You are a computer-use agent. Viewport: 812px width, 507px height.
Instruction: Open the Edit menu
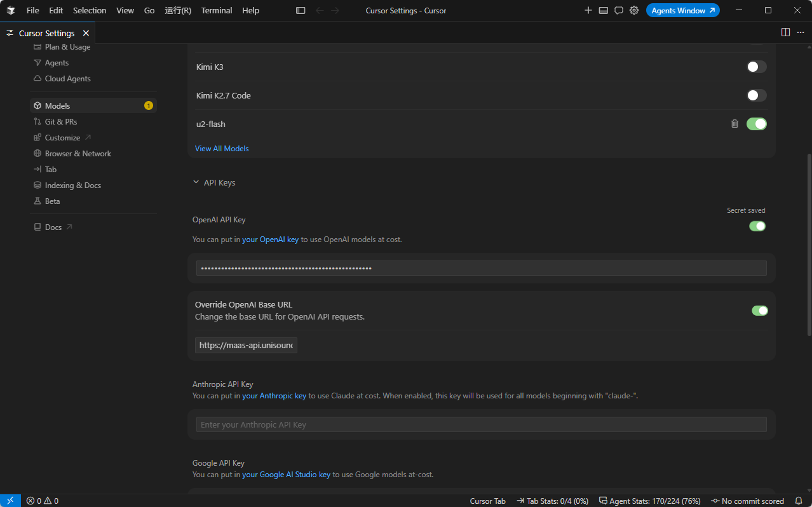[56, 11]
